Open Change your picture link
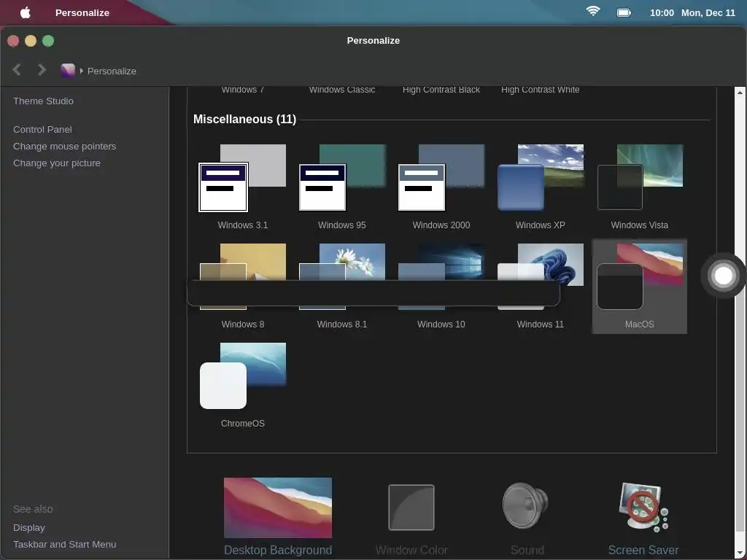This screenshot has width=747, height=560. pyautogui.click(x=57, y=163)
